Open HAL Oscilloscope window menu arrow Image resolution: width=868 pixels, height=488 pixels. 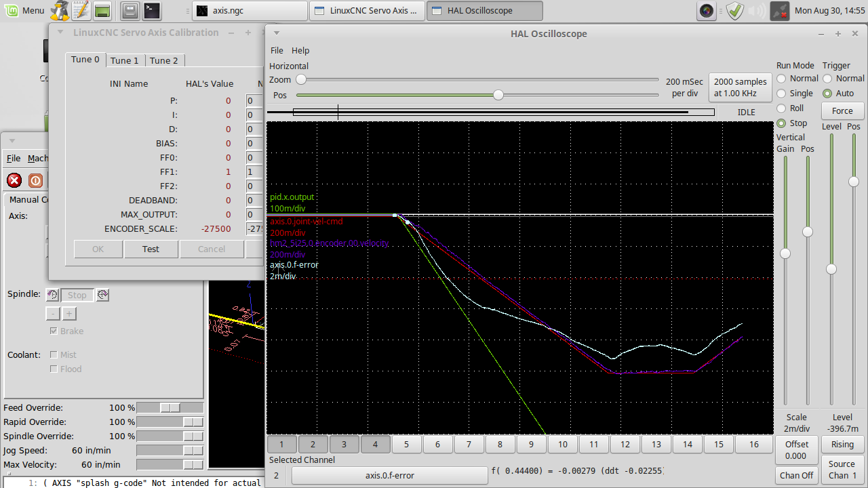276,33
